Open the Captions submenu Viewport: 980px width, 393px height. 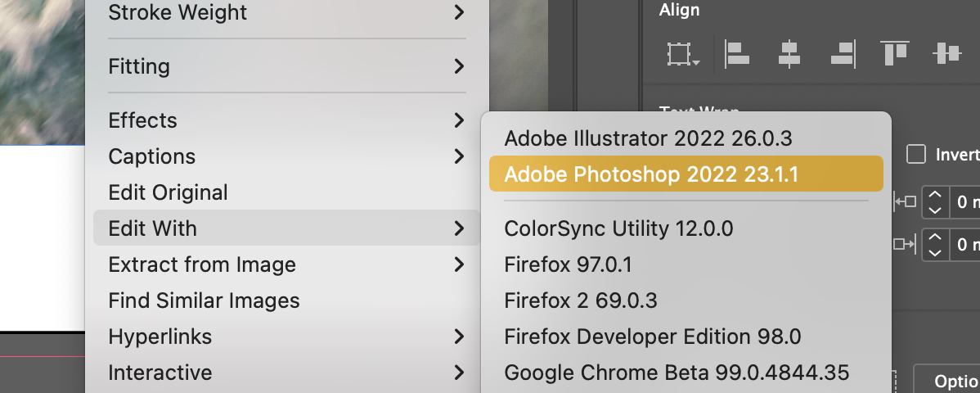pyautogui.click(x=287, y=156)
